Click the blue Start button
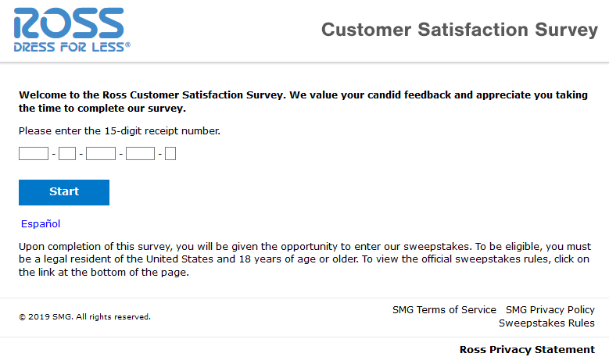 64,192
